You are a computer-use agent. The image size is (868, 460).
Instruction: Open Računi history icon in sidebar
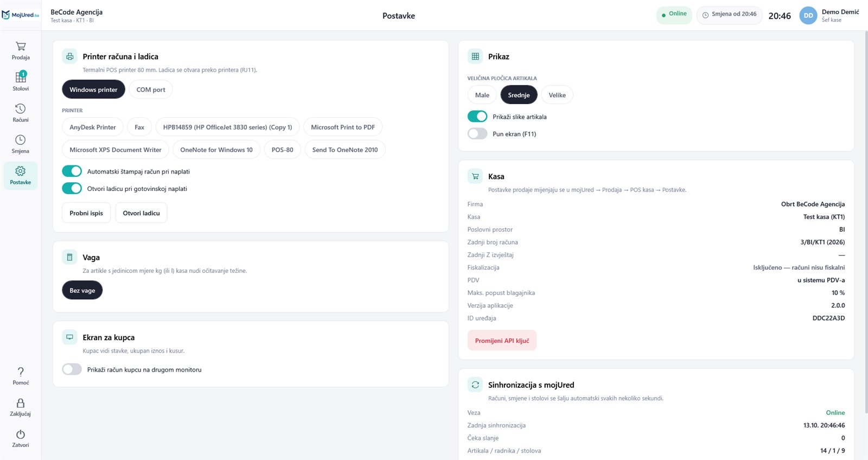click(x=21, y=108)
